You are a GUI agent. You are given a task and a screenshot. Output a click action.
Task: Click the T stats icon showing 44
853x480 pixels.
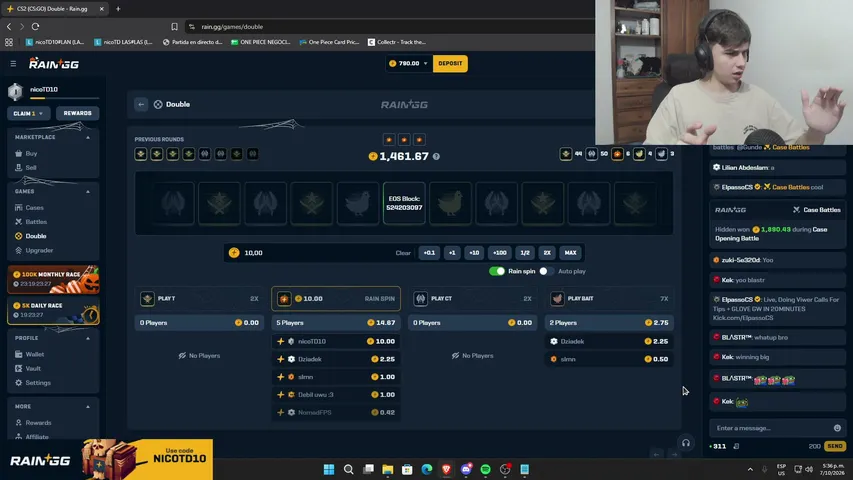point(566,154)
